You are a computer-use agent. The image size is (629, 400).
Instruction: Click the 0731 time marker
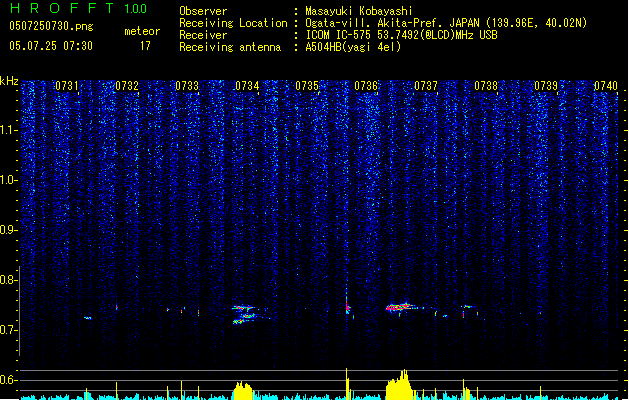coord(67,85)
